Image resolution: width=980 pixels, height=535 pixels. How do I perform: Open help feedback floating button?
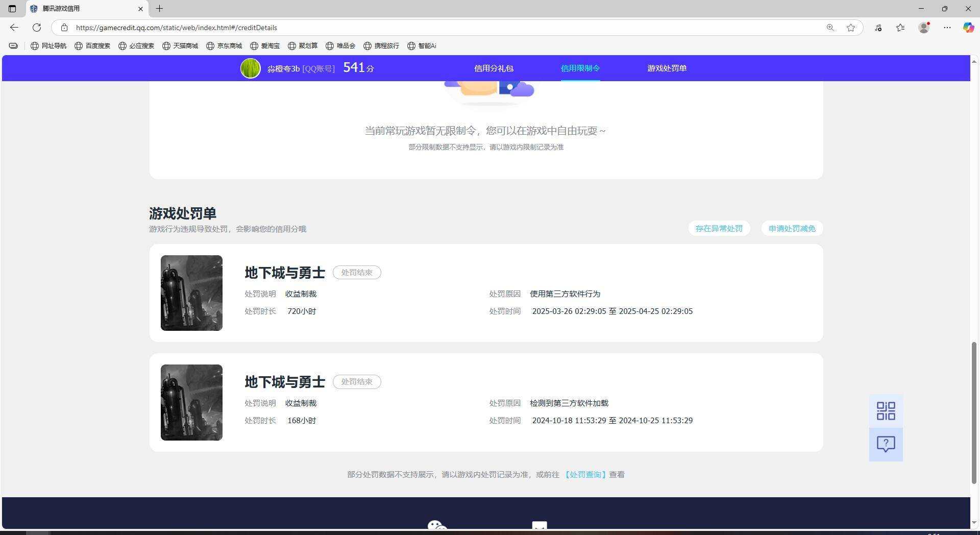(886, 444)
